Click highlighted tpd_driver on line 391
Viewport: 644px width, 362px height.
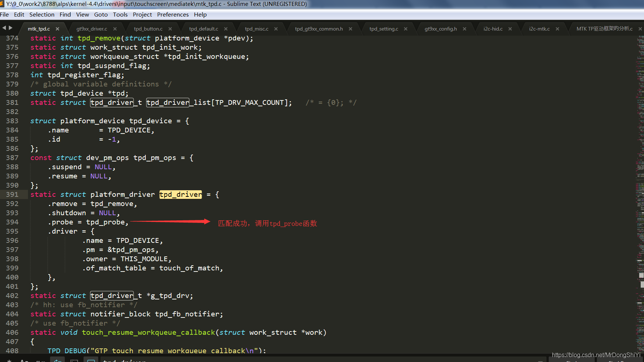point(180,194)
